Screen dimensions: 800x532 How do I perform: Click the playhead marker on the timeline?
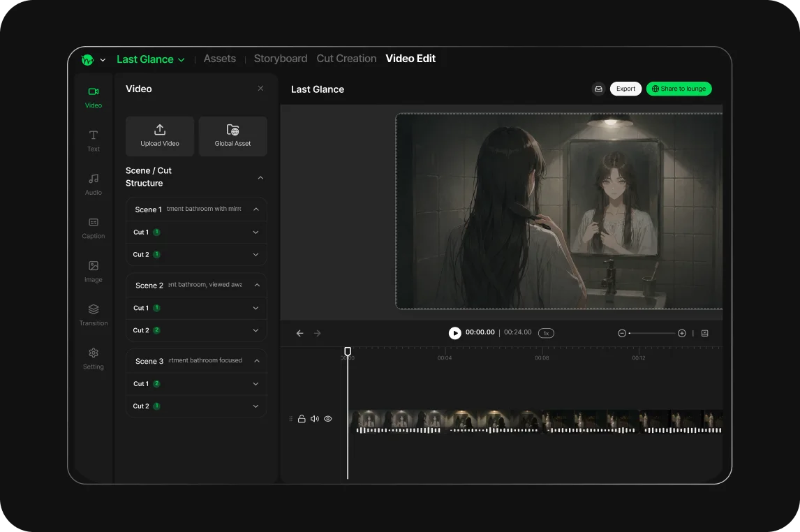click(348, 351)
